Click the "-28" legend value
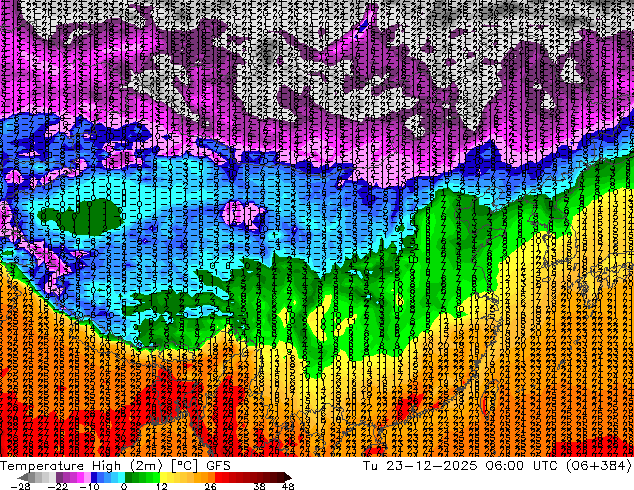This screenshot has width=634, height=490. 20,486
